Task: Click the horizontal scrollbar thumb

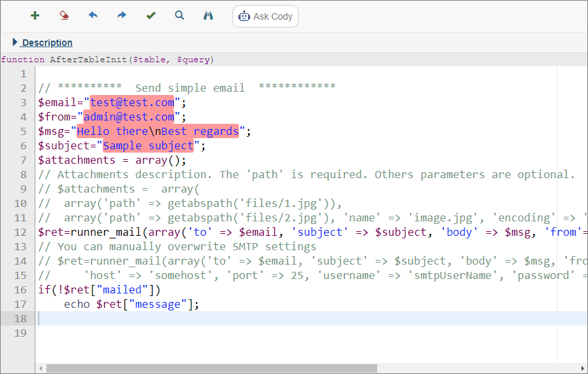Action: pos(211,368)
